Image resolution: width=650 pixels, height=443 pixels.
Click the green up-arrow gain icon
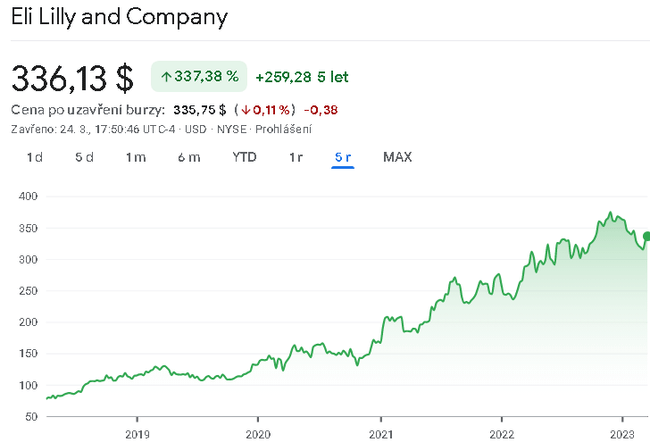166,76
